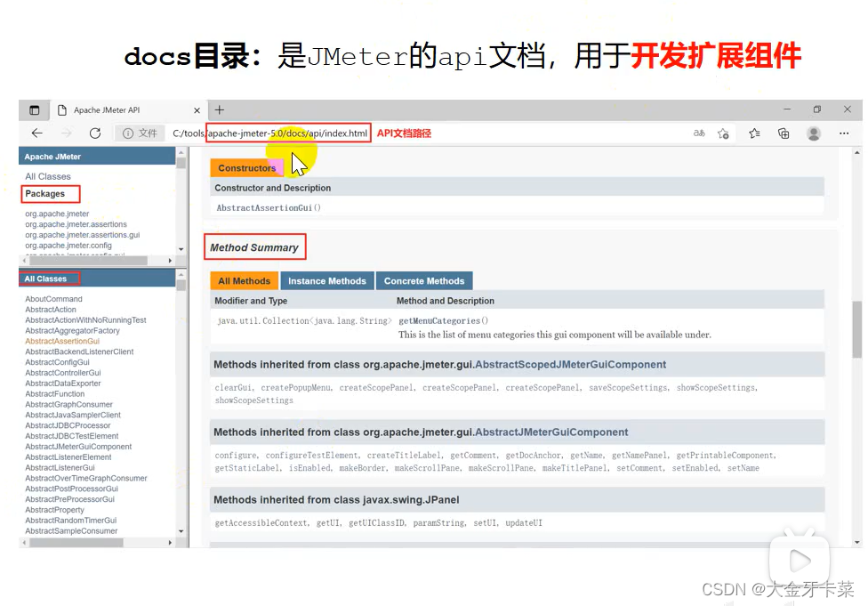Open the AbstractAction class
Viewport: 868px width, 606px height.
coord(51,310)
